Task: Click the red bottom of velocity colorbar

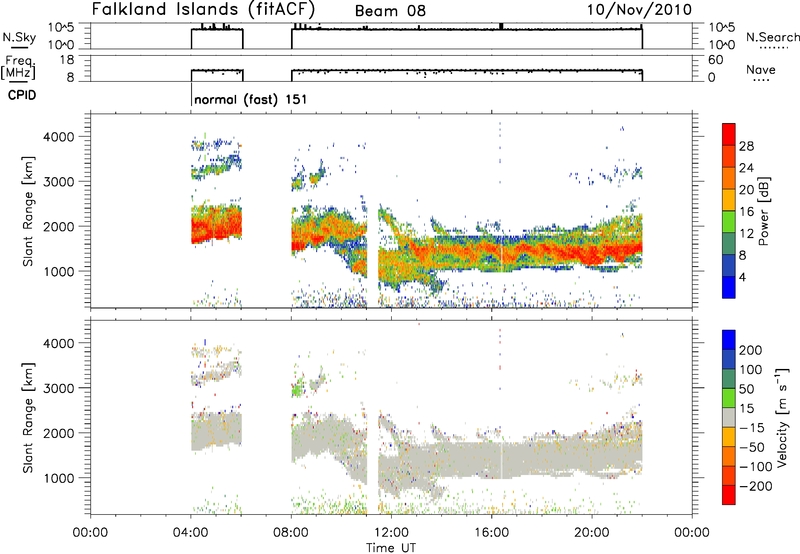Action: click(729, 495)
